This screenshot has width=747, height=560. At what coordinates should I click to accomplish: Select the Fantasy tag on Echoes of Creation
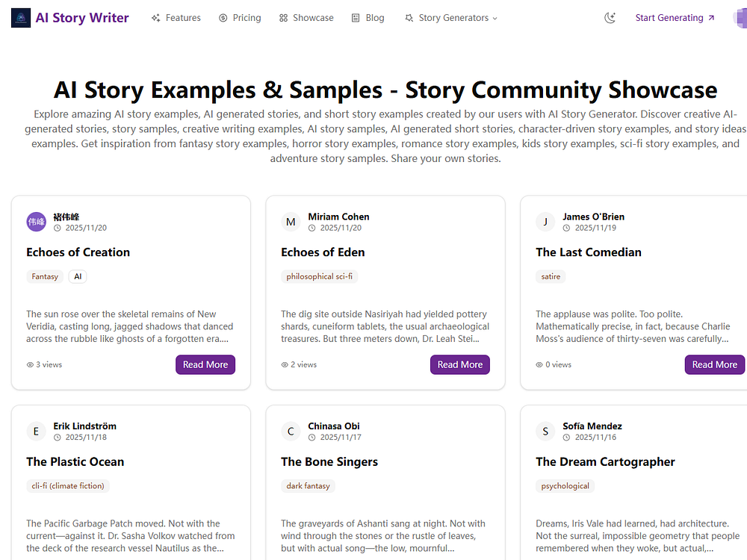pos(45,276)
